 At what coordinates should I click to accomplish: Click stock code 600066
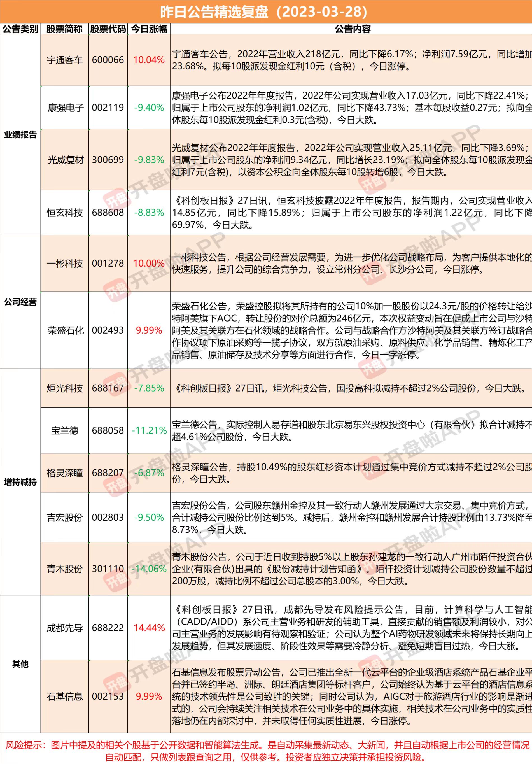tap(108, 60)
